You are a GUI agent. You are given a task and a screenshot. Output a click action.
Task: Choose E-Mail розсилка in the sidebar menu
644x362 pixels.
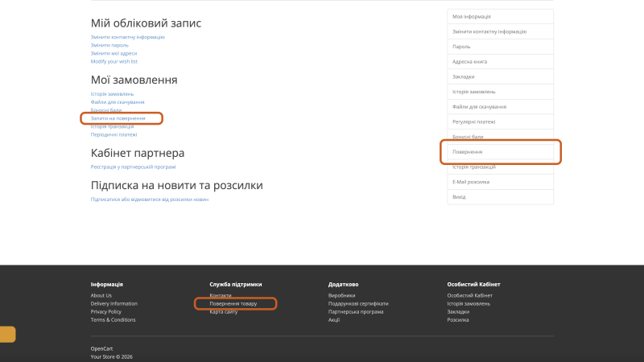coord(500,182)
